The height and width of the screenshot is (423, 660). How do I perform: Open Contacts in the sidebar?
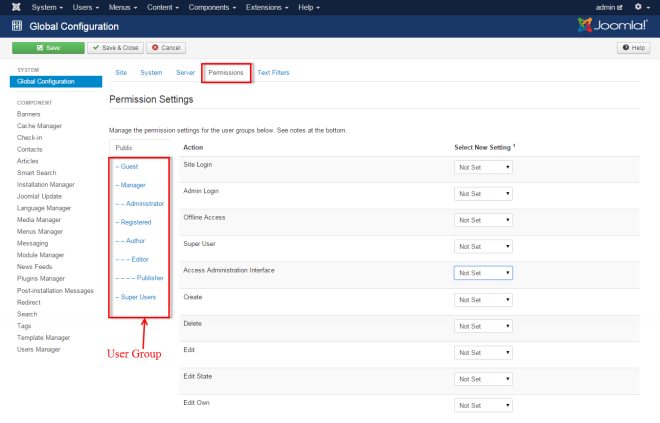coord(29,149)
